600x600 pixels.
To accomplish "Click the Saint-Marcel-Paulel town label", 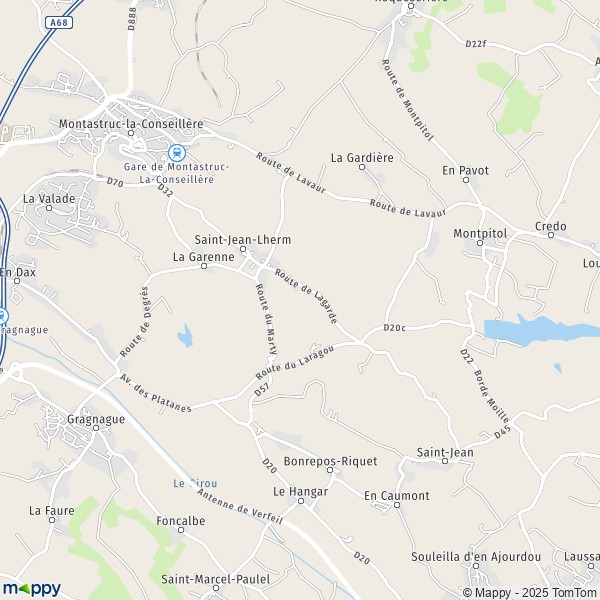I will 215,579.
